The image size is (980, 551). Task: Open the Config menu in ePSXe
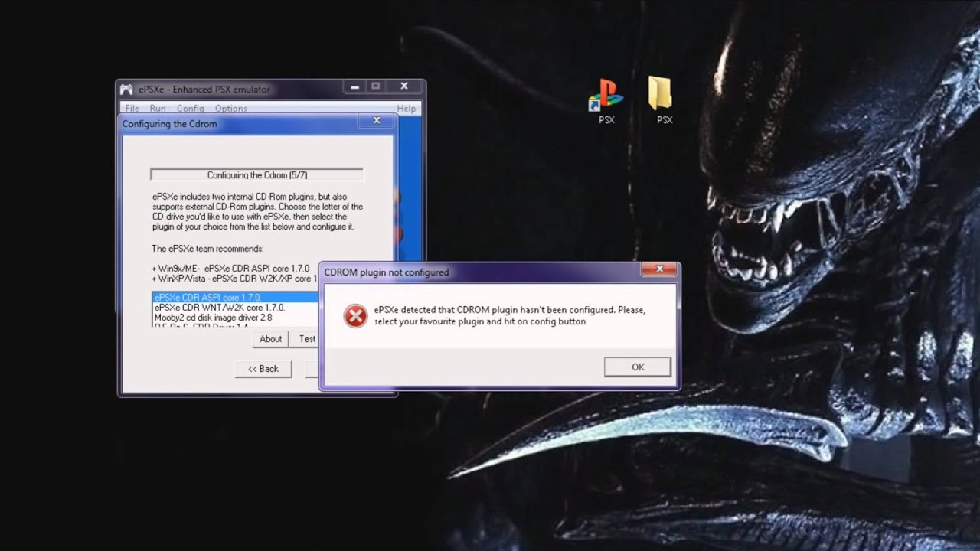coord(191,109)
